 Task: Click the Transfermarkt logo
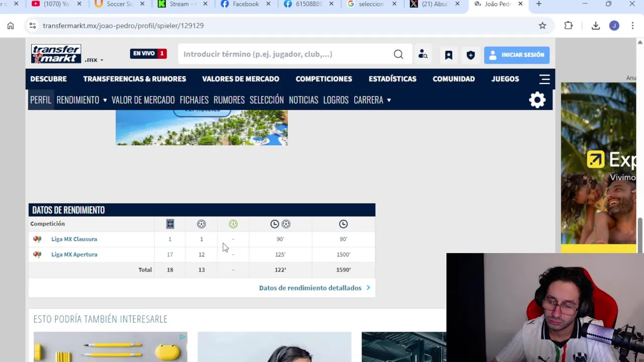[56, 54]
